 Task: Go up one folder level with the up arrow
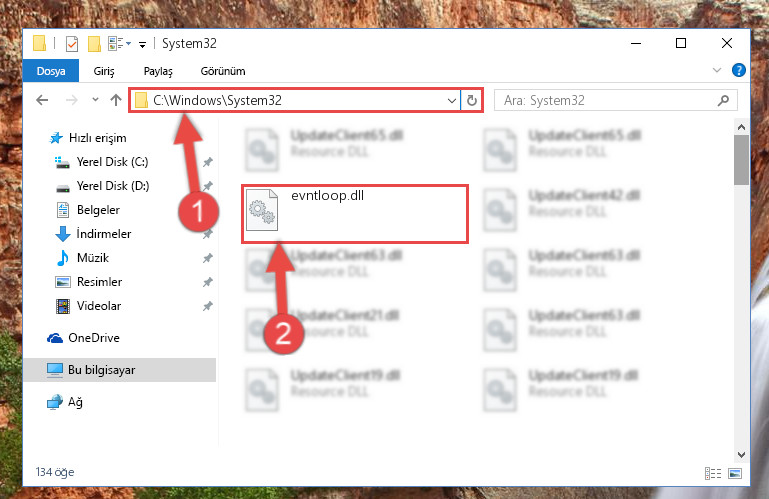(x=116, y=101)
